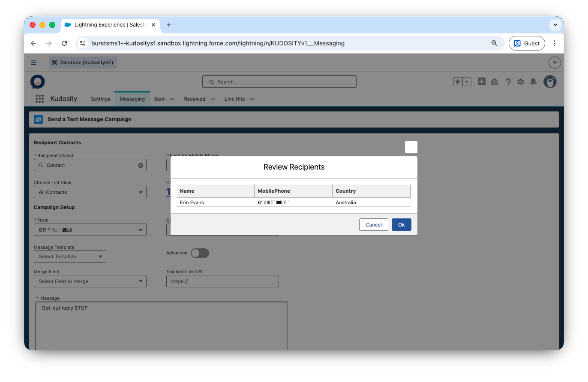View notifications bell icon

(533, 82)
